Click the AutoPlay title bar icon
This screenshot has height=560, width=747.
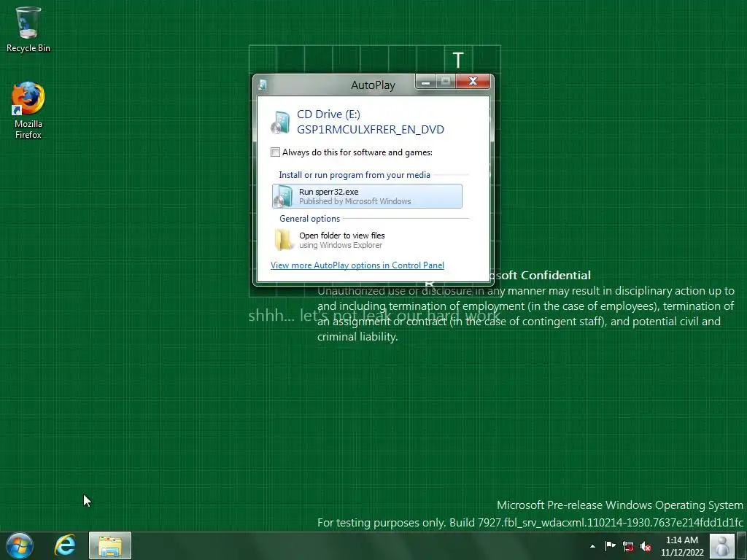click(262, 85)
